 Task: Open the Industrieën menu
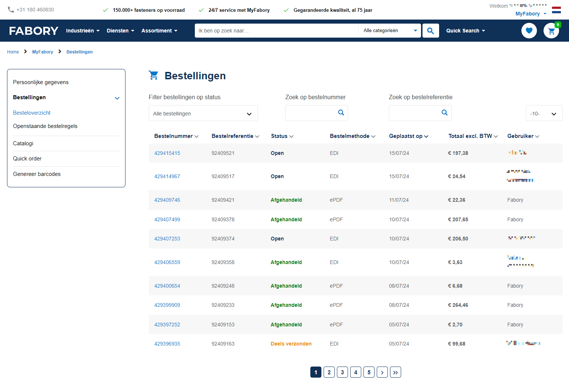point(83,31)
